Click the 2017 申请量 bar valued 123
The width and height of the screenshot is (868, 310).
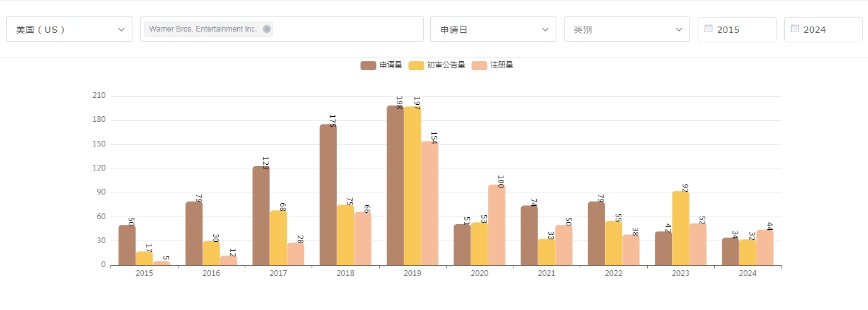click(261, 215)
